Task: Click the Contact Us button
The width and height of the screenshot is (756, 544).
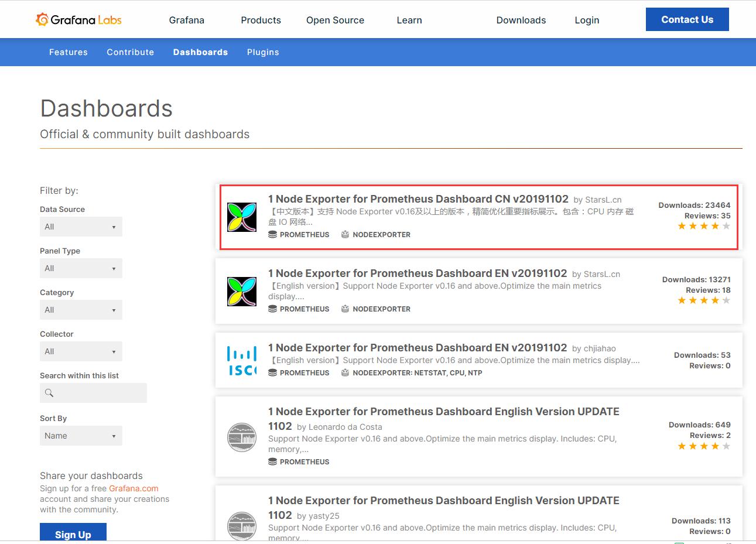Action: coord(687,19)
